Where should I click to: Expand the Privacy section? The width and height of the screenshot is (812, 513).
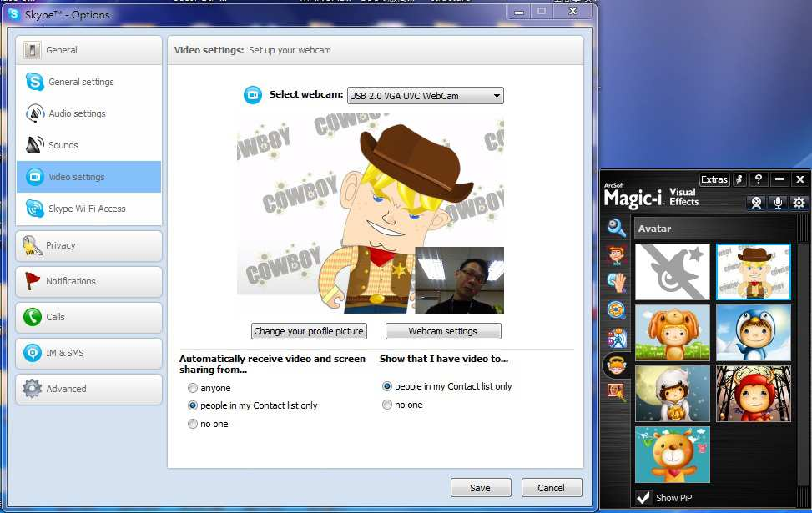pos(88,245)
